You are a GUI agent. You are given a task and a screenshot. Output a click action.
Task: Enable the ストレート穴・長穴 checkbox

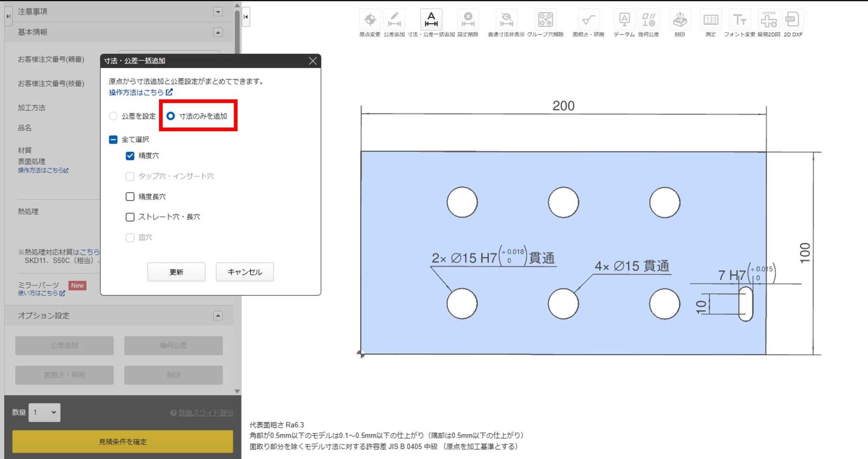click(x=130, y=217)
